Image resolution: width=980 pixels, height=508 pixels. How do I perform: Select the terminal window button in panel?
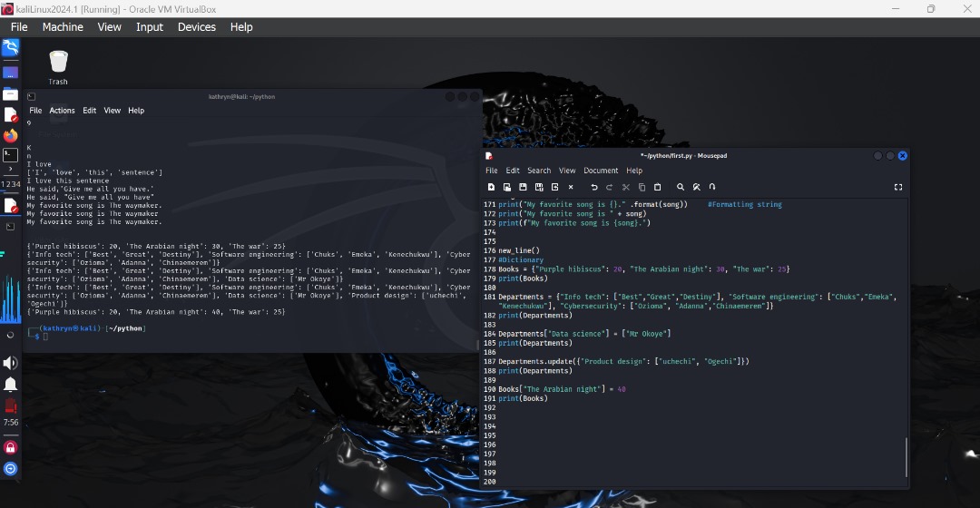11,227
